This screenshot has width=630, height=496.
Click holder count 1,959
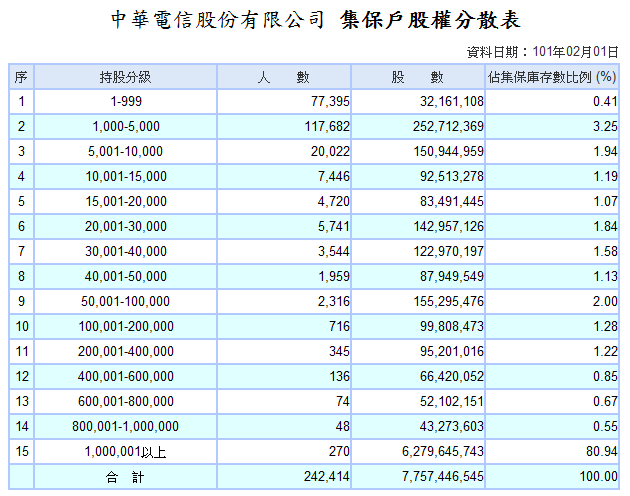coord(334,277)
